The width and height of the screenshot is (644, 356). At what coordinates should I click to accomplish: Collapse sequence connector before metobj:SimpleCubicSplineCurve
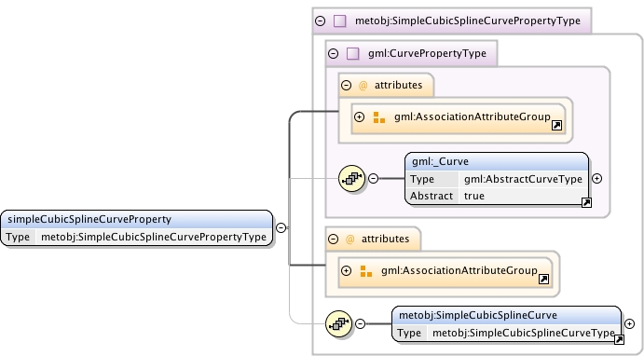[x=360, y=323]
